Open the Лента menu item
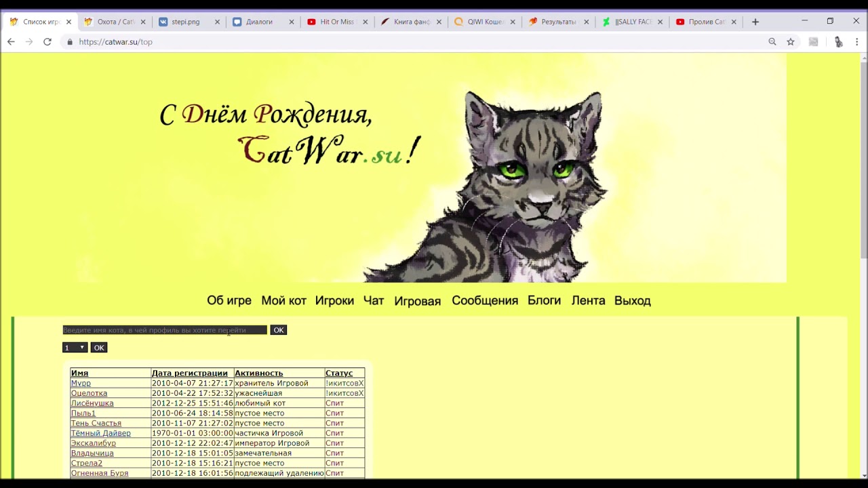 click(588, 300)
